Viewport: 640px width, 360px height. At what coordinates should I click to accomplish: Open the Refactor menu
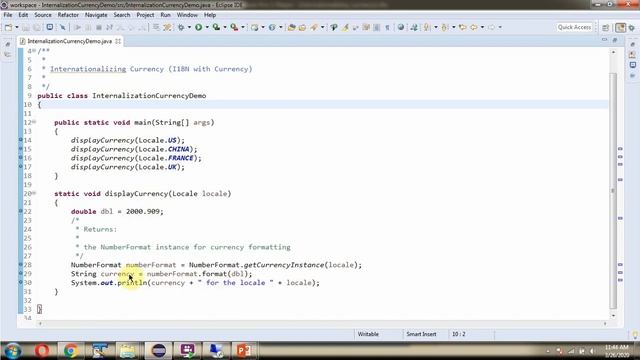point(68,15)
